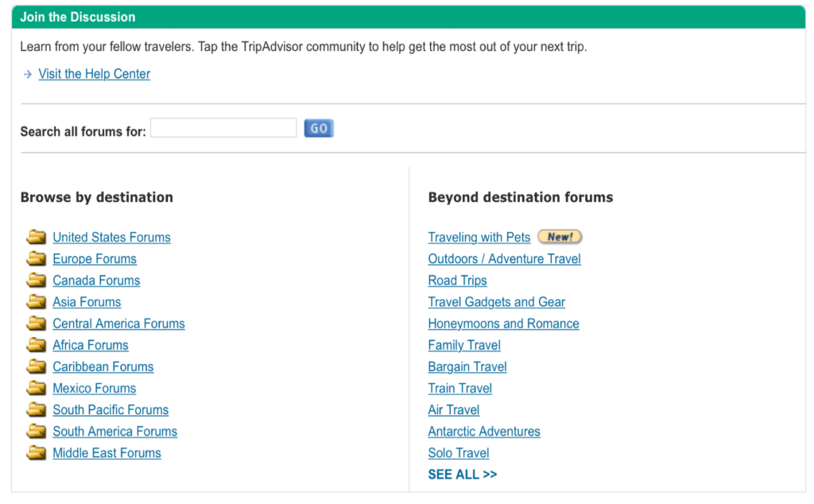Click the folder icon next to Europe Forums
The height and width of the screenshot is (504, 814).
point(37,258)
